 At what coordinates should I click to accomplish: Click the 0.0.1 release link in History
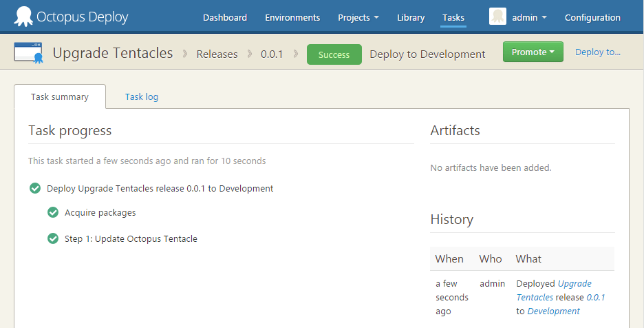point(595,298)
